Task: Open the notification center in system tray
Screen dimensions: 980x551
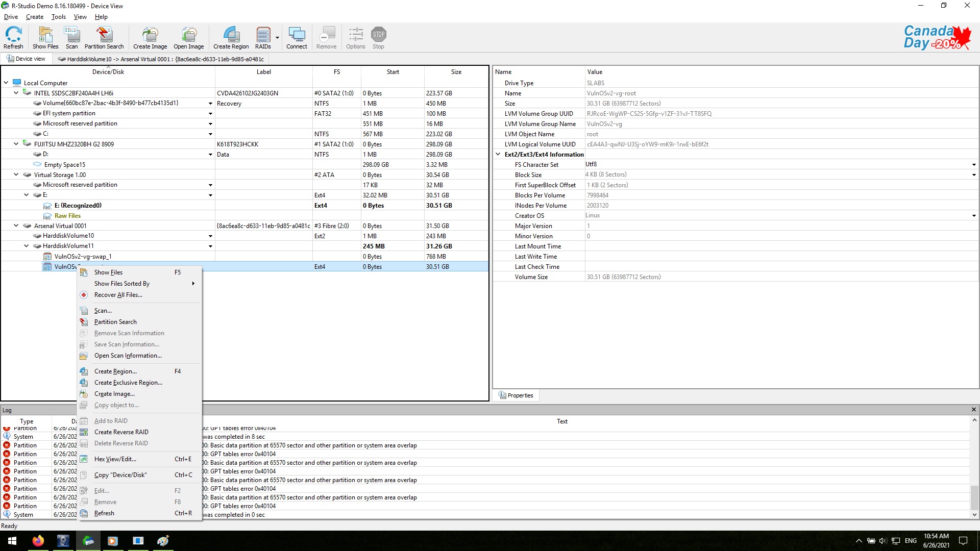Action: [963, 541]
